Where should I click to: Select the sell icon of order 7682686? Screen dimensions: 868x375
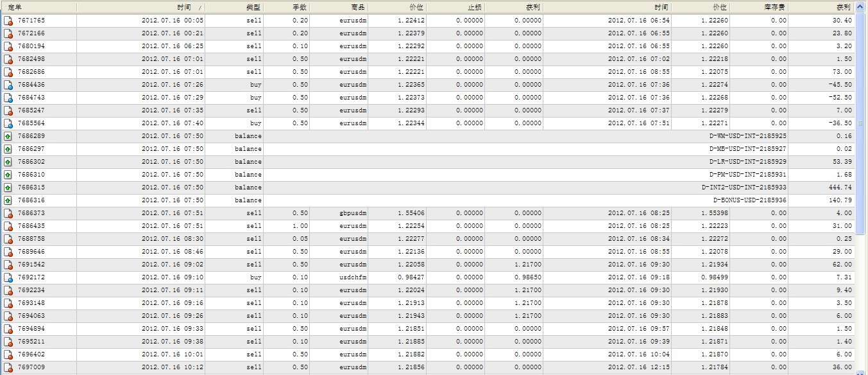pyautogui.click(x=8, y=72)
